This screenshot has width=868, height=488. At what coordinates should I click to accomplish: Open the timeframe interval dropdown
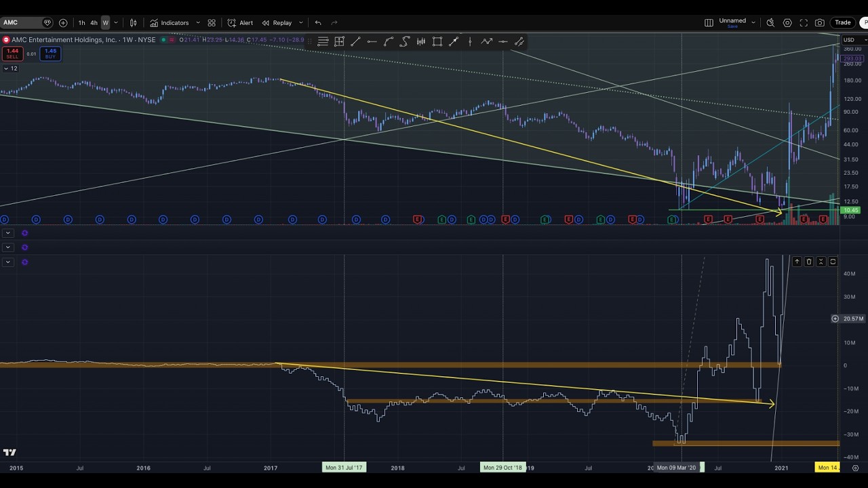click(116, 22)
